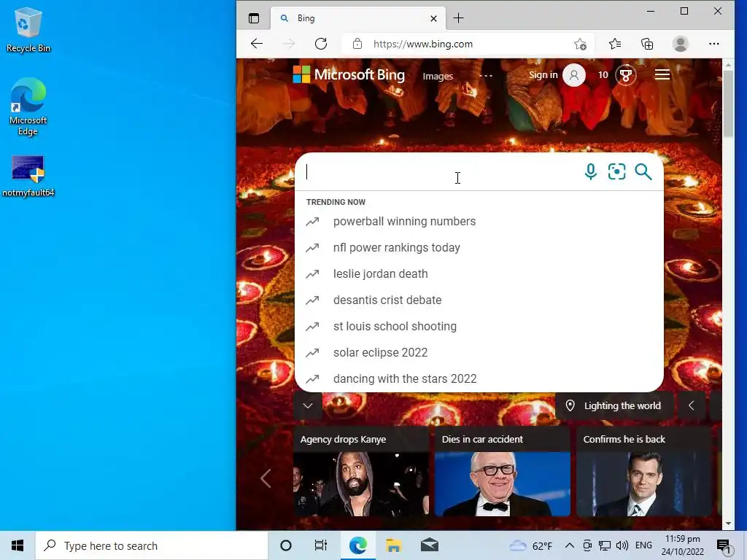This screenshot has width=747, height=560.
Task: Open Agency drops Kanye news card
Action: click(x=361, y=472)
